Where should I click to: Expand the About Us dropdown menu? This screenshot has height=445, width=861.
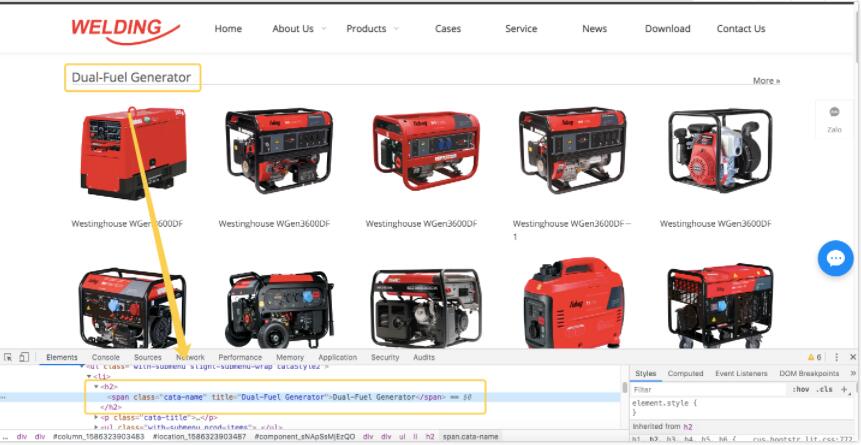click(298, 29)
